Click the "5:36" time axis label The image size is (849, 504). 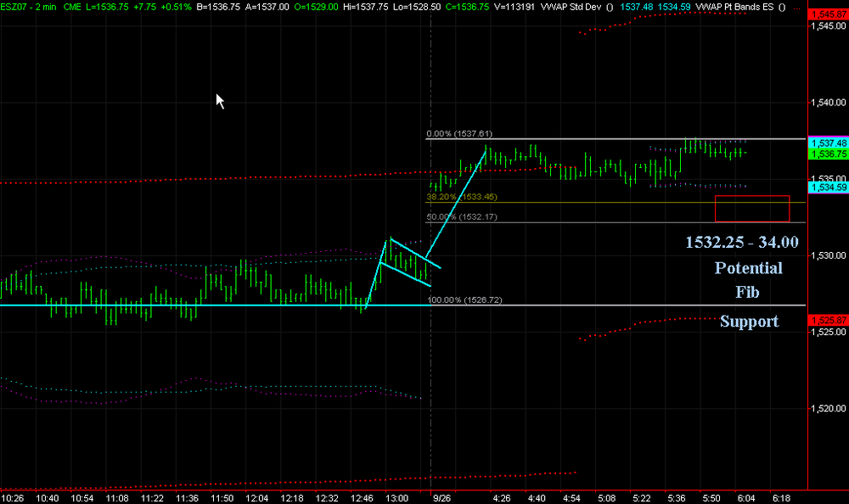tap(677, 498)
